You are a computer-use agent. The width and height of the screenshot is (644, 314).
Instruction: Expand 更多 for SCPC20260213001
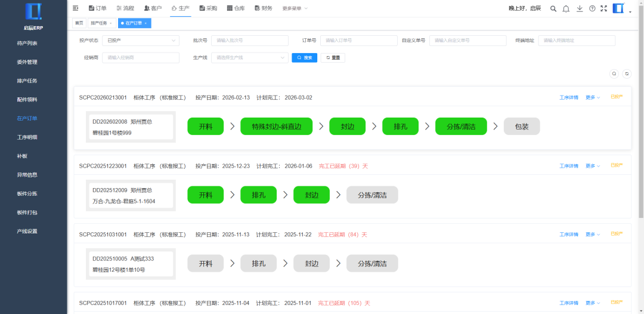pyautogui.click(x=593, y=97)
